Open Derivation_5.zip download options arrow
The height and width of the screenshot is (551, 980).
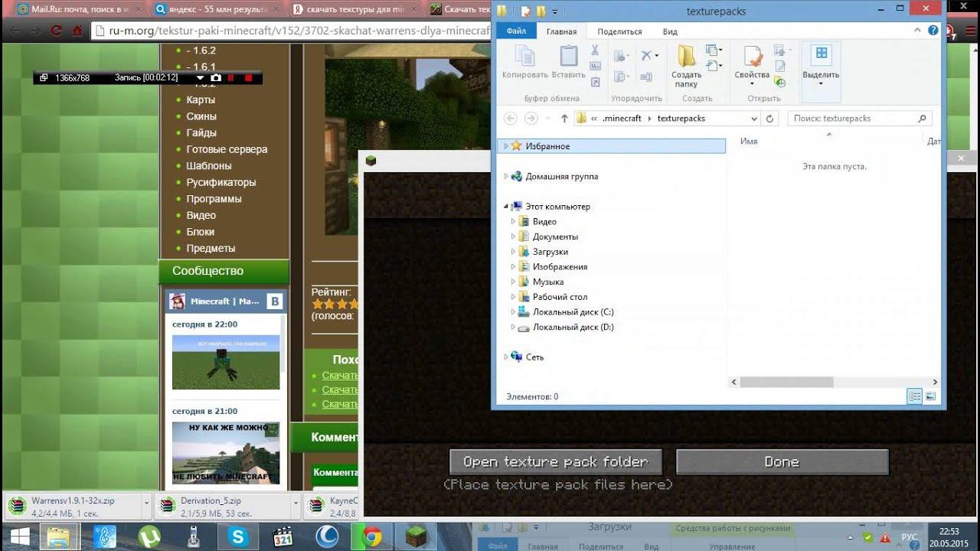(296, 504)
